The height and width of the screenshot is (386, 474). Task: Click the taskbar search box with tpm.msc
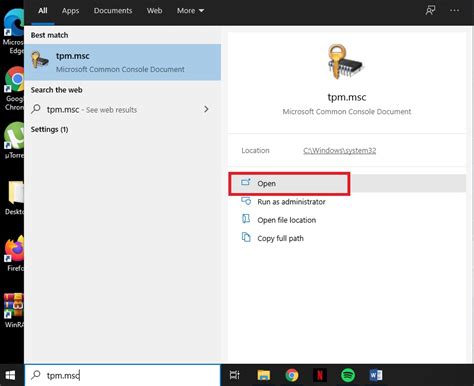(x=122, y=375)
